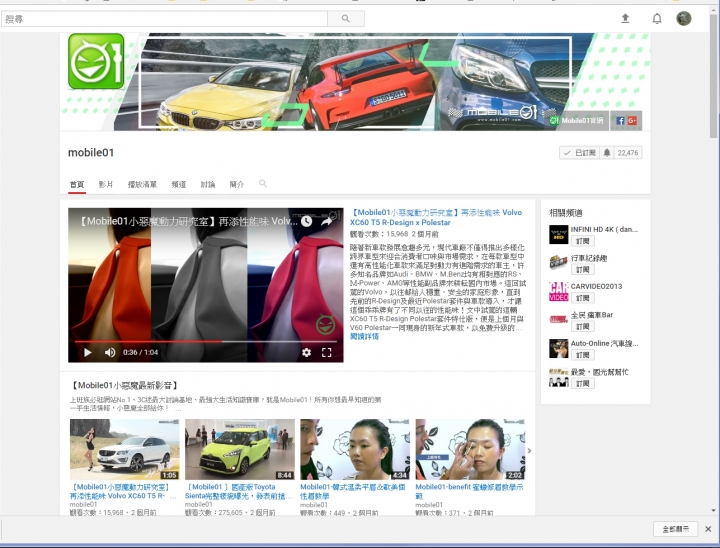Open Mobile01-韓式溫柔平眉 video title
The image size is (720, 548).
(x=353, y=491)
